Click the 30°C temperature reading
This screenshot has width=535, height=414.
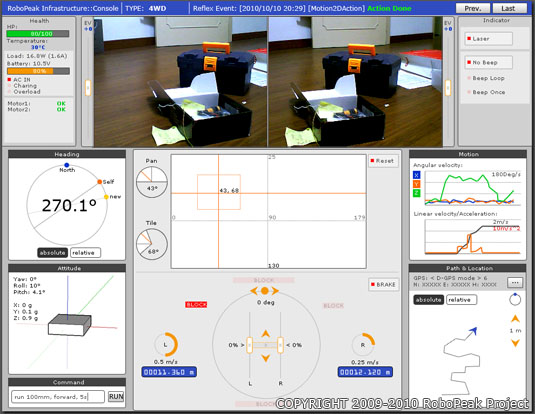tap(38, 47)
